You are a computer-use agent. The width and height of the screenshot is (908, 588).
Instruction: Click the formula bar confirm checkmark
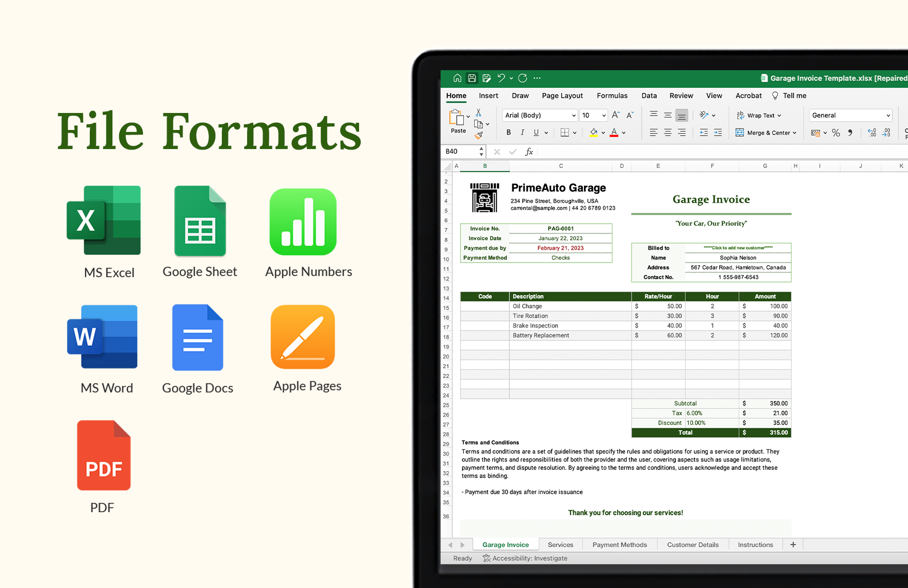pos(513,152)
